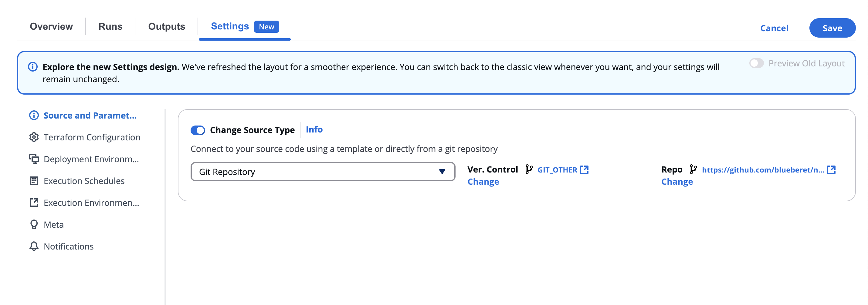Click the external link icon next to the repo URL
The image size is (868, 305).
coord(831,170)
